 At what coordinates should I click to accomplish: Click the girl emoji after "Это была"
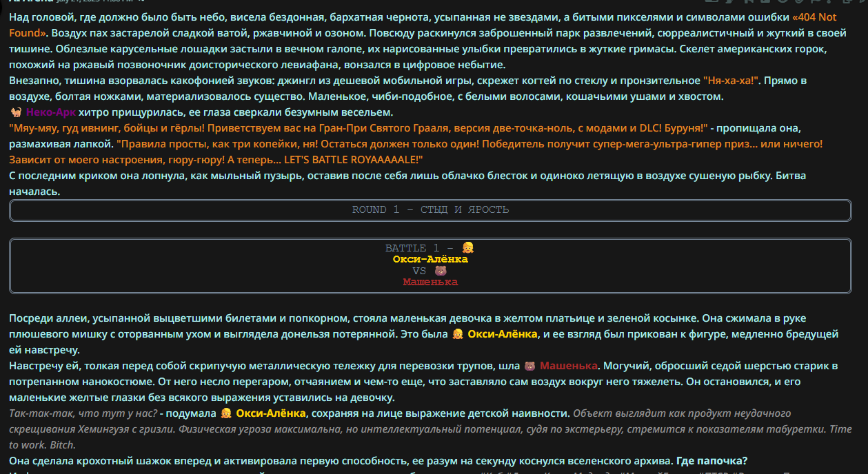click(x=457, y=334)
